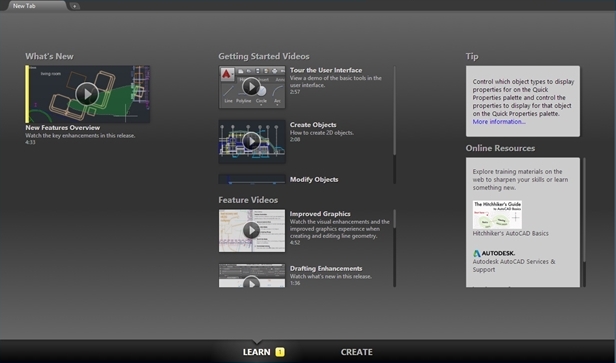Open Hitchhiker's AutoCAD Basics link
616x363 pixels.
pos(510,233)
